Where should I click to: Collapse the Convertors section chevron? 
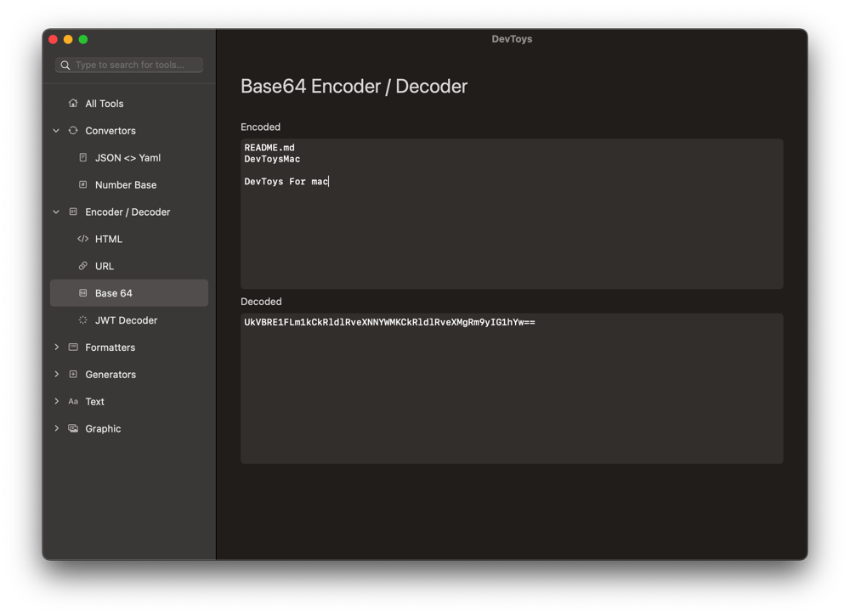click(x=56, y=131)
